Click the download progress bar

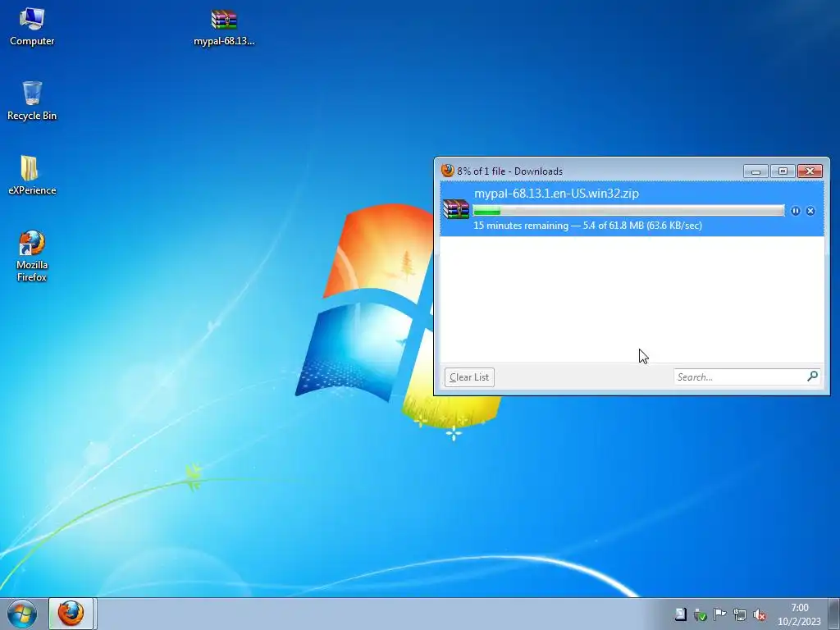628,211
